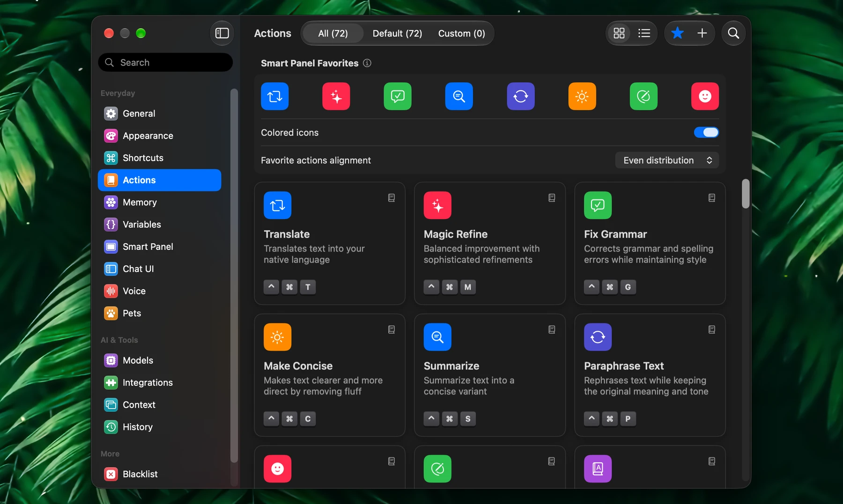The width and height of the screenshot is (843, 504).
Task: Open Blacklist in sidebar
Action: point(159,474)
